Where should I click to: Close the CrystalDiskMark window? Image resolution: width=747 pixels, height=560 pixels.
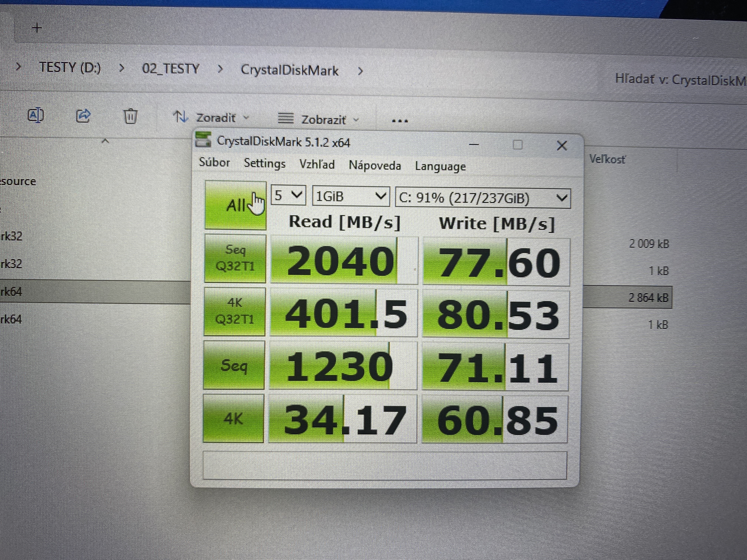point(562,146)
